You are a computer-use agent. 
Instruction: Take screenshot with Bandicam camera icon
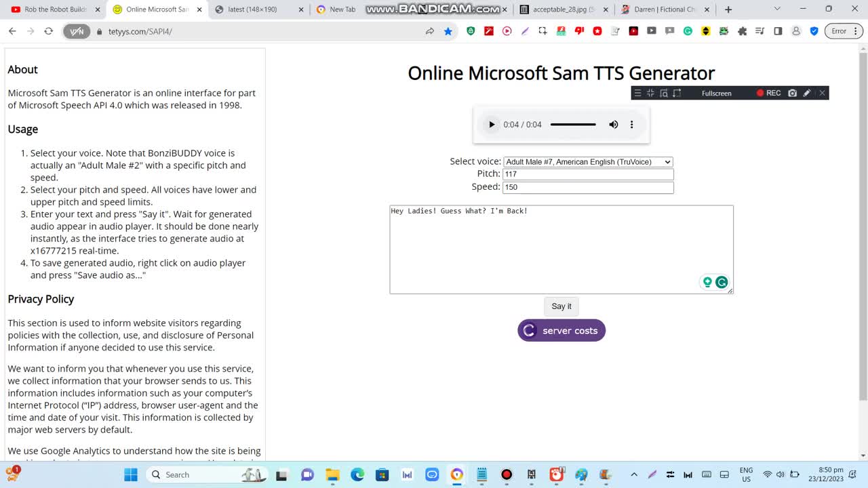(x=792, y=94)
